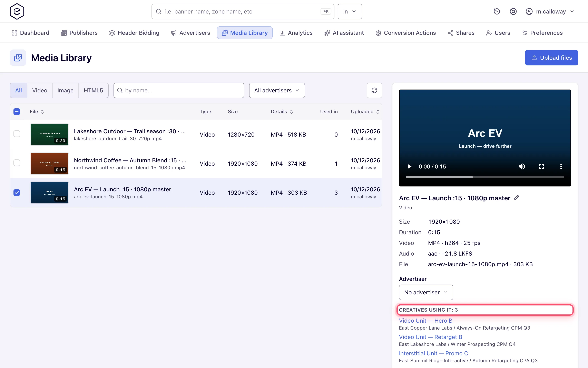Click the Media Library page header icon
588x368 pixels.
[x=18, y=58]
